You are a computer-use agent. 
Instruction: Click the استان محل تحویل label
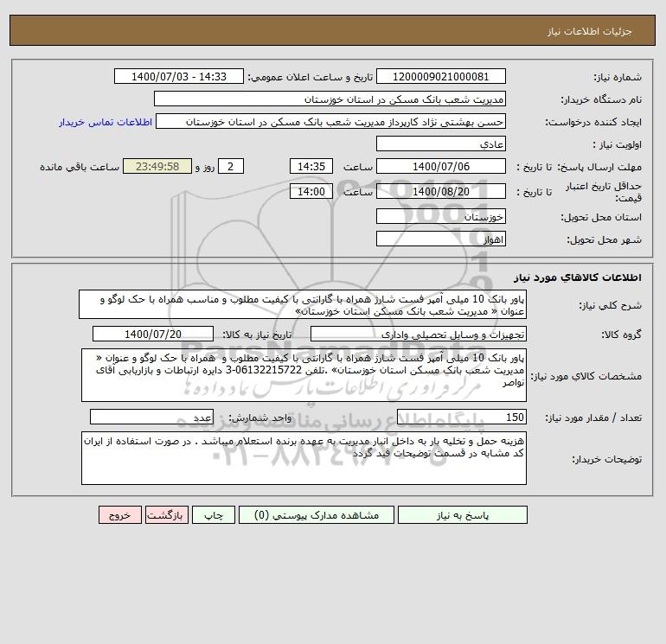point(601,217)
